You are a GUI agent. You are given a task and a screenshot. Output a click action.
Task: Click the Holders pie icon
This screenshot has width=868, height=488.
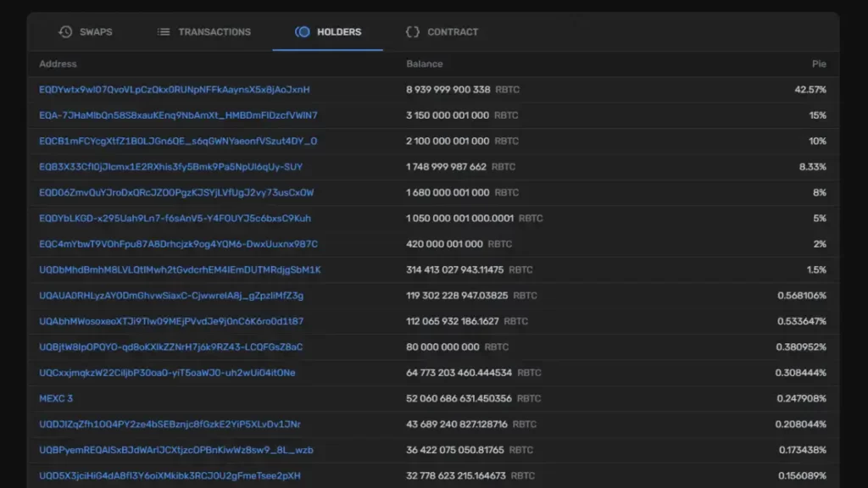tap(303, 32)
